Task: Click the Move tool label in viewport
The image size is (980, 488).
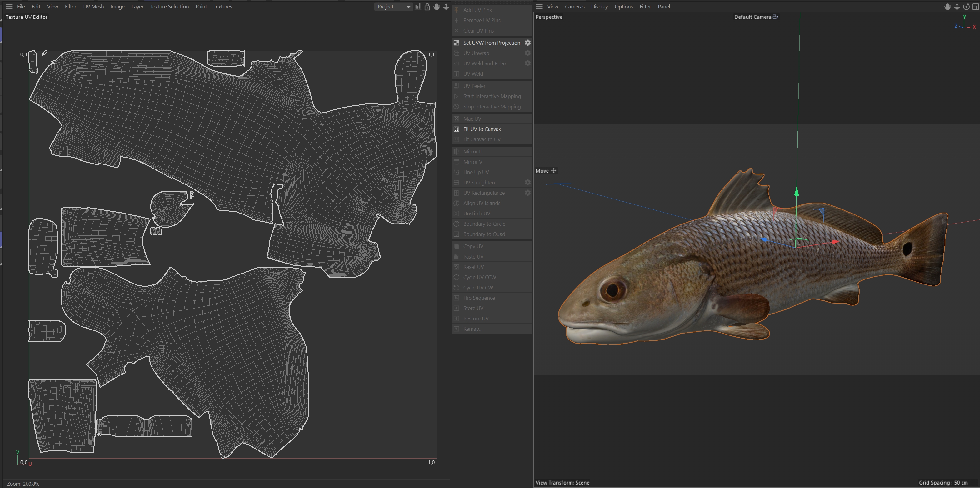Action: [x=542, y=171]
